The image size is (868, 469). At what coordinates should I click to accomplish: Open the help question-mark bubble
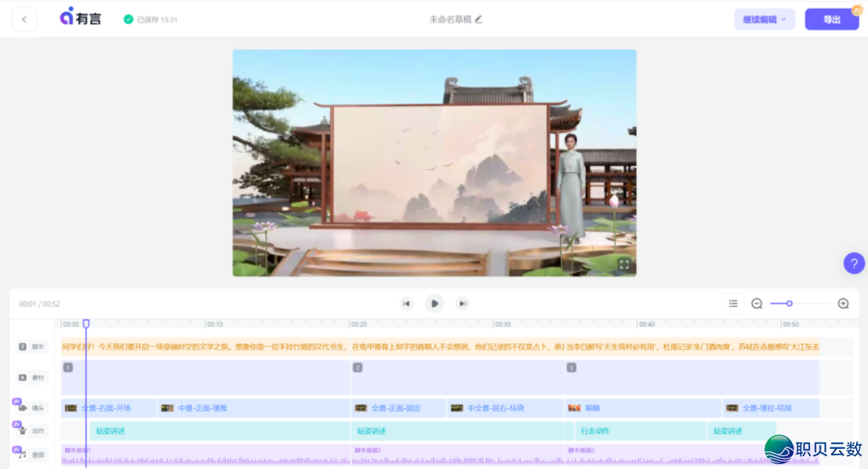[854, 263]
